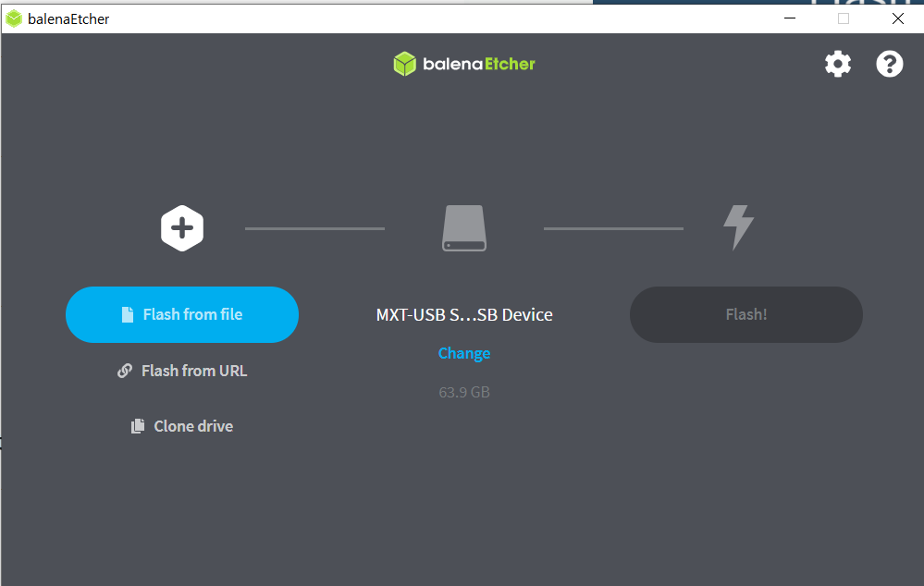Click the plus hexagon image icon
Image resolution: width=924 pixels, height=586 pixels.
coord(182,228)
